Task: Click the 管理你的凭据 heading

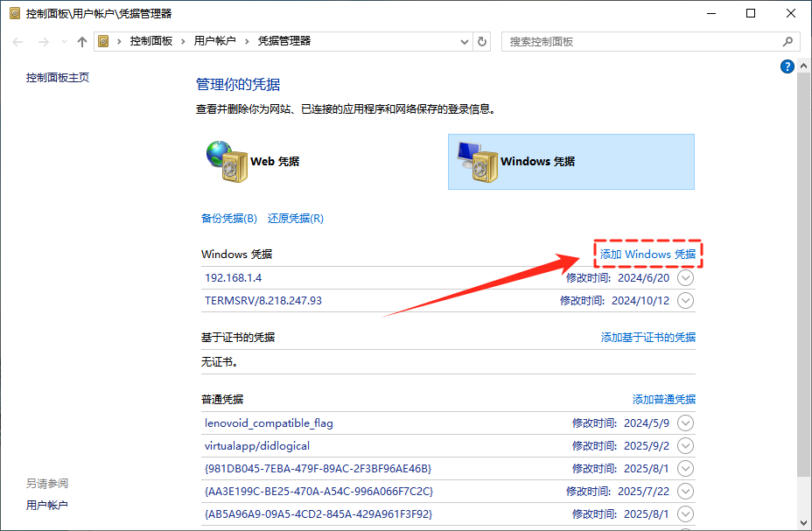Action: tap(238, 84)
